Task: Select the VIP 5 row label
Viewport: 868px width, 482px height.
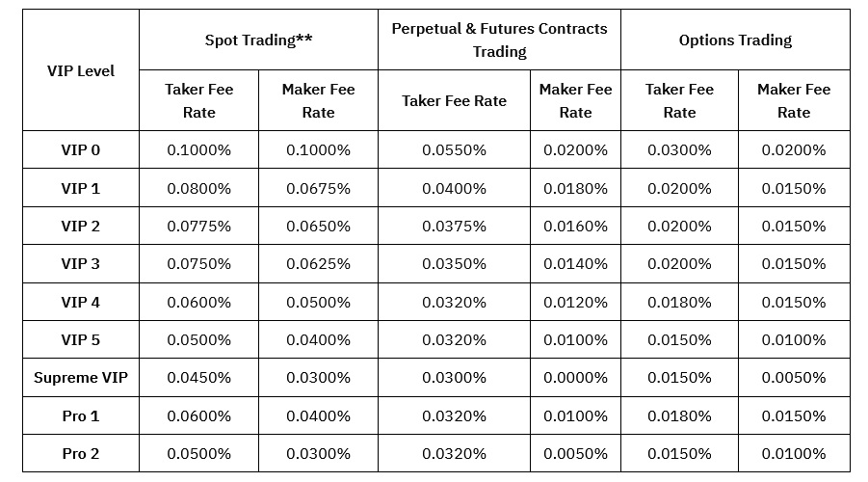Action: (x=81, y=340)
